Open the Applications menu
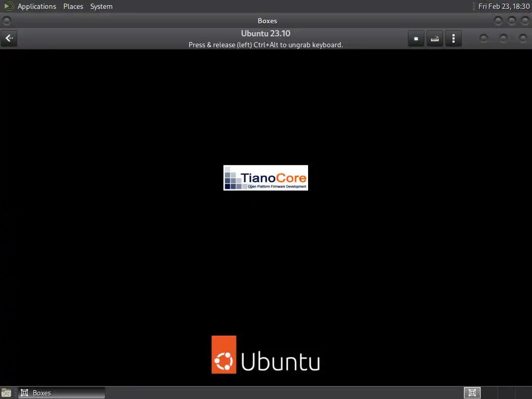This screenshot has width=532, height=399. pos(37,6)
